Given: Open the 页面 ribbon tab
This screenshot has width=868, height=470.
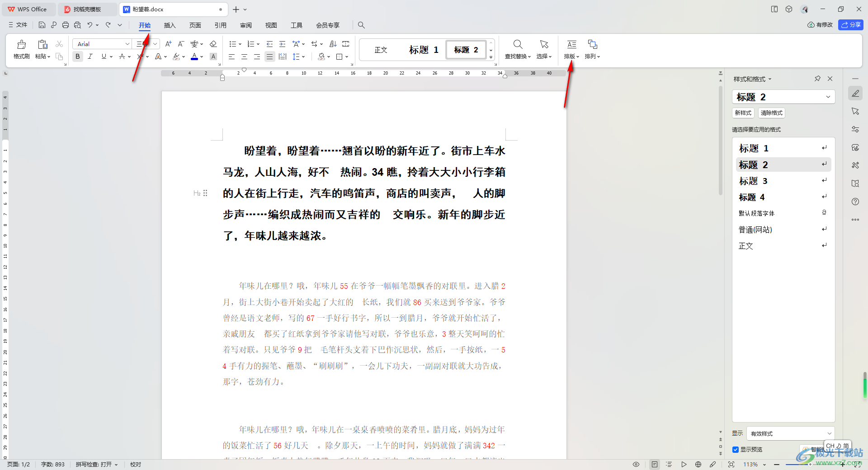Looking at the screenshot, I should [x=195, y=25].
